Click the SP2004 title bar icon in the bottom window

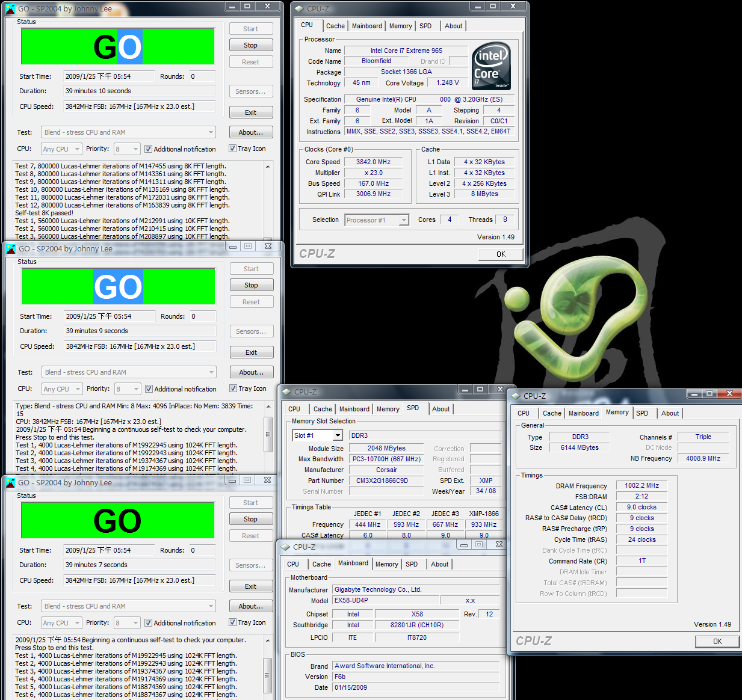(10, 482)
